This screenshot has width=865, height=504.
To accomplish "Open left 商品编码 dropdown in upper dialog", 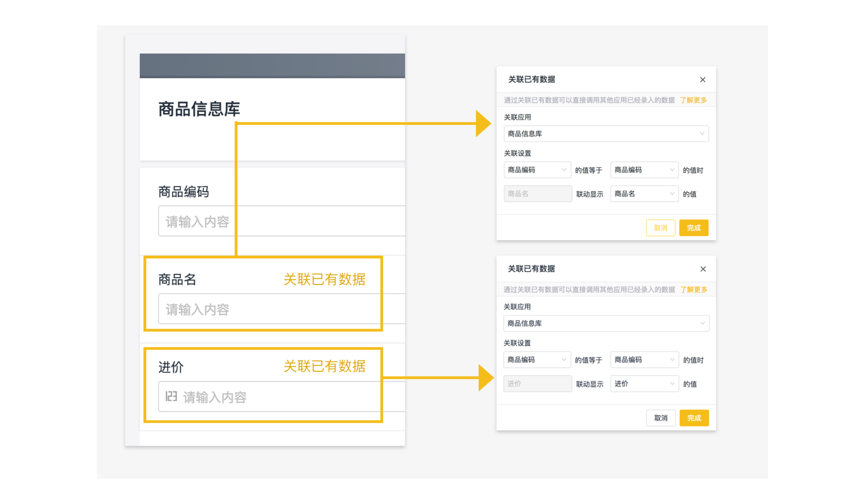I will (x=537, y=170).
